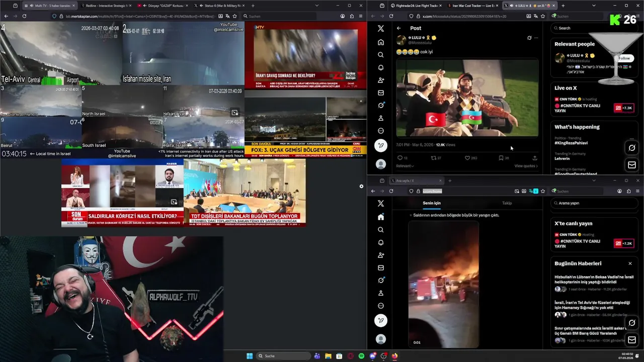644x362 pixels.
Task: Open Grok icon in top X sidebar
Action: [381, 105]
